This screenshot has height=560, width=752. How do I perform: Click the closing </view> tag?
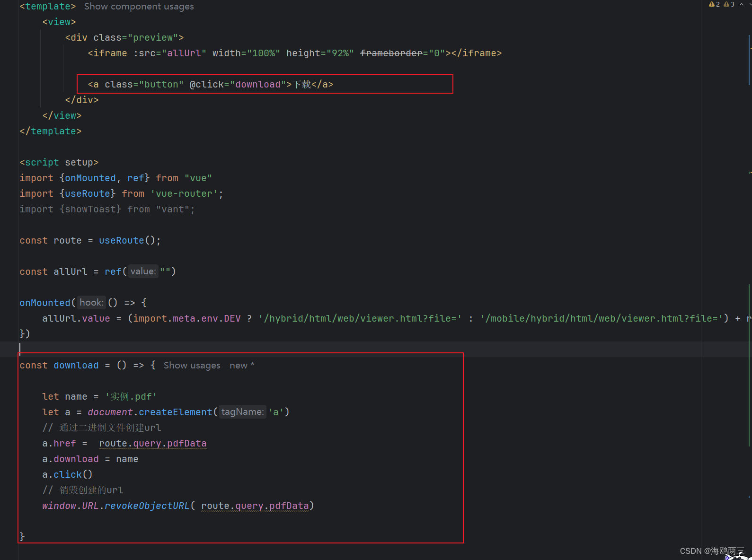point(62,116)
